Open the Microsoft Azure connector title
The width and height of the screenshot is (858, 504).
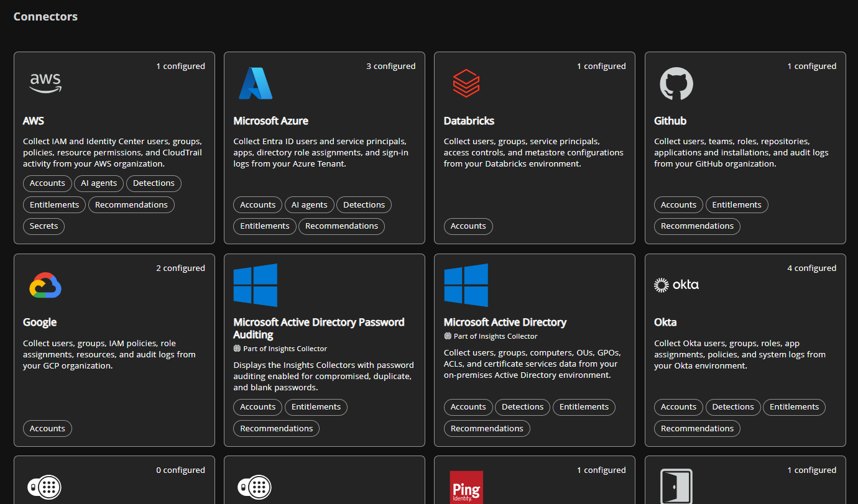(x=270, y=121)
